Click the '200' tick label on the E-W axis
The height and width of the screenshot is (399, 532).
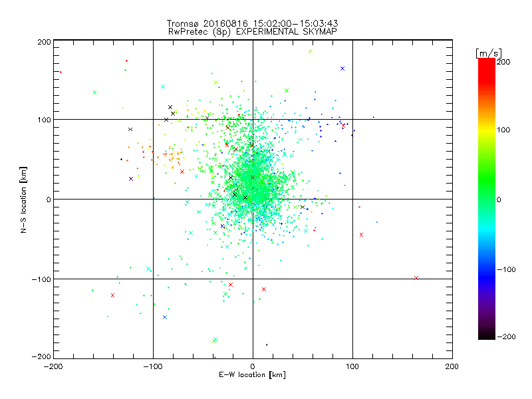(x=452, y=366)
